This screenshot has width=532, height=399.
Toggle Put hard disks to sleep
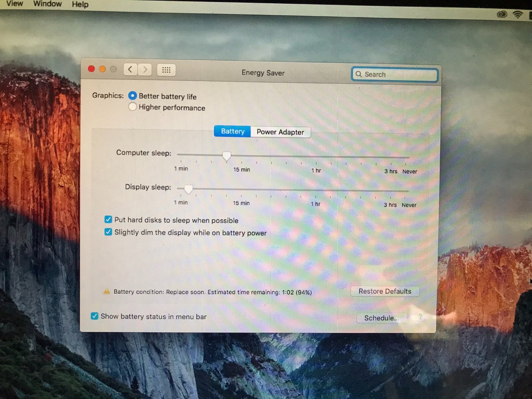tap(108, 219)
